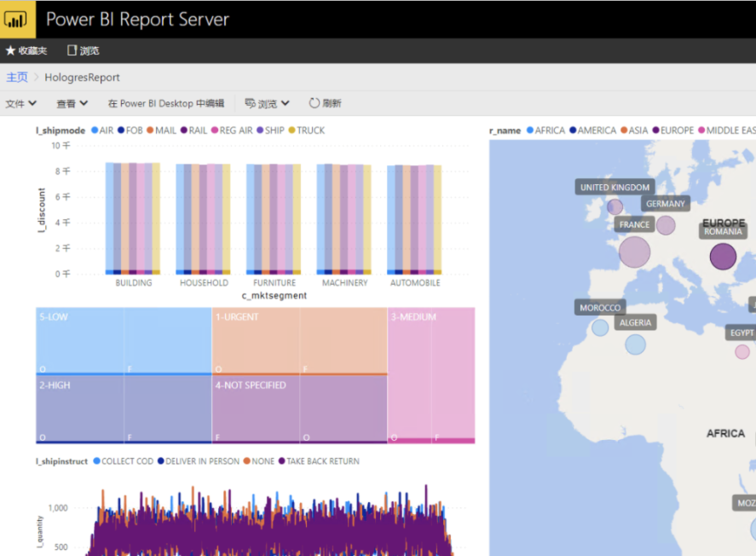Click MOROCCO map label
The height and width of the screenshot is (556, 756).
tap(600, 307)
